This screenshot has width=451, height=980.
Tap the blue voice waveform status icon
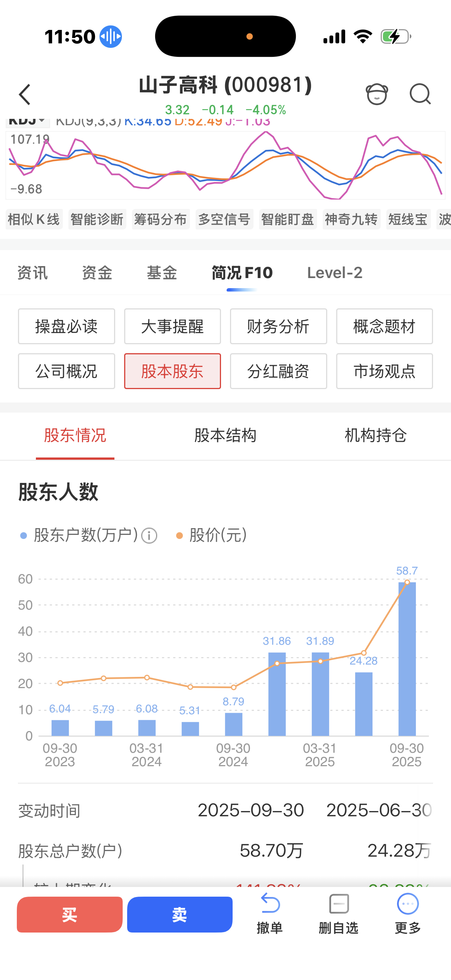(110, 37)
